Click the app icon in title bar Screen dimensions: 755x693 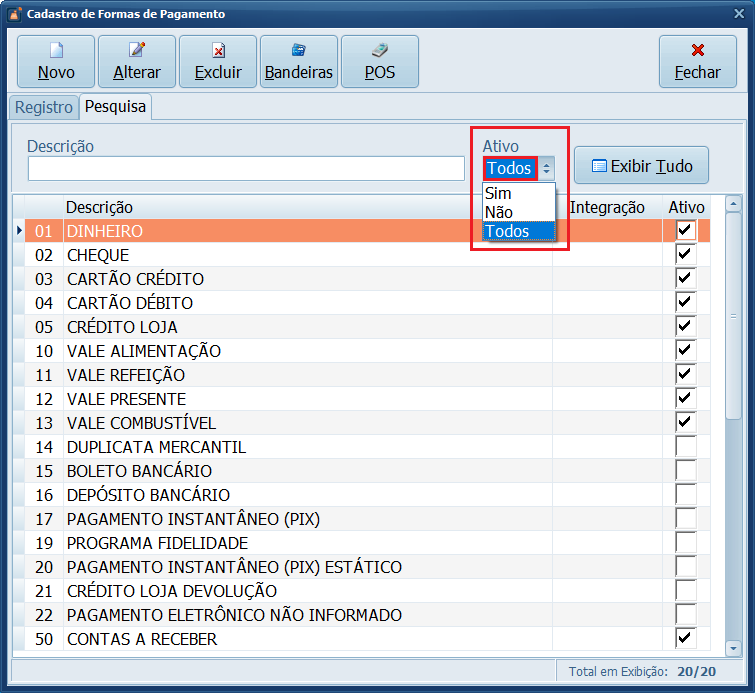(14, 14)
